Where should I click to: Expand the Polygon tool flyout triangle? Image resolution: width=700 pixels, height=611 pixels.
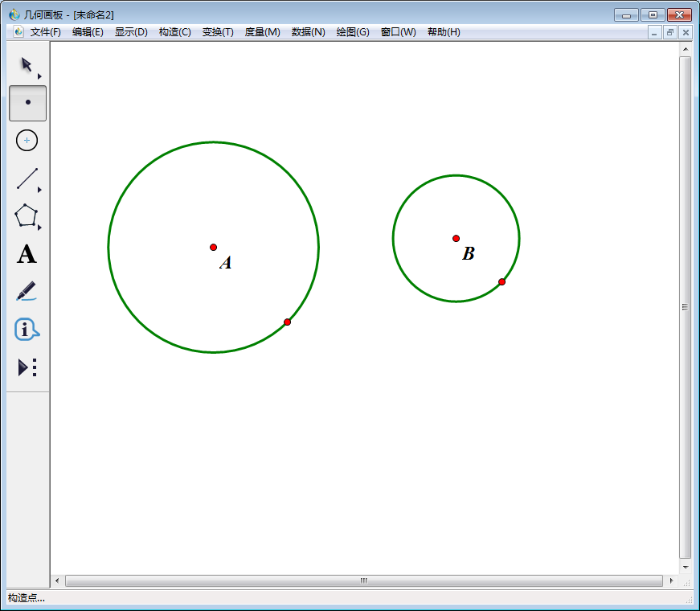(x=39, y=228)
